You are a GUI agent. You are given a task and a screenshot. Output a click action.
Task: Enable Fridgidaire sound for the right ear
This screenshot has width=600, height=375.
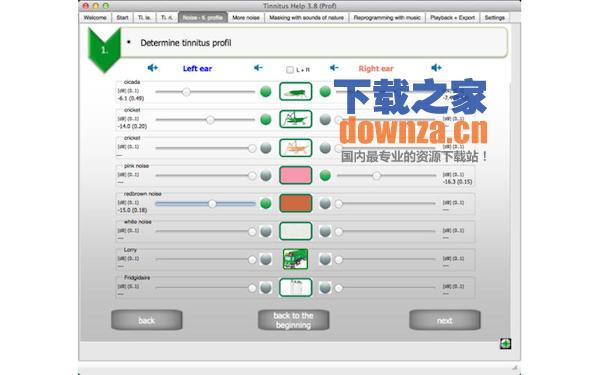point(325,287)
